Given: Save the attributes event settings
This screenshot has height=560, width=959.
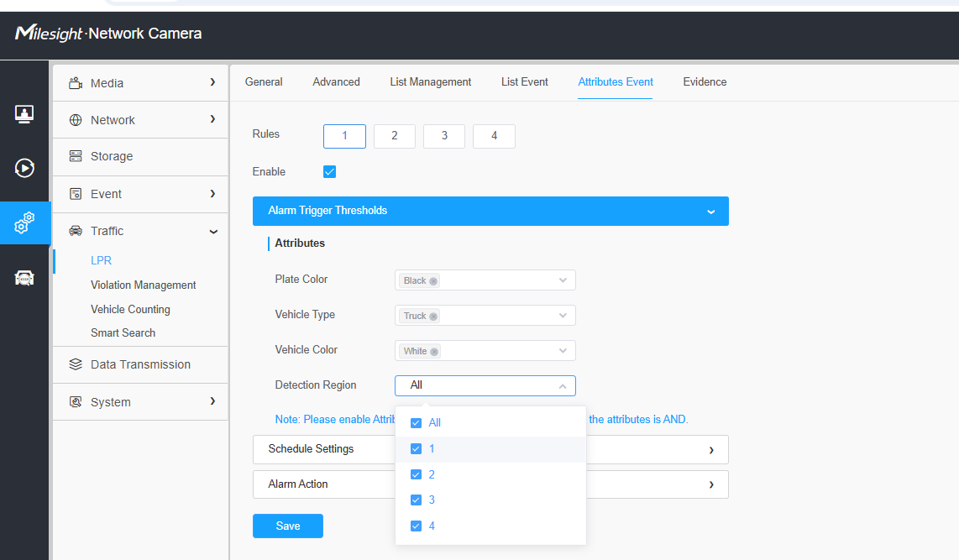Looking at the screenshot, I should [x=288, y=526].
